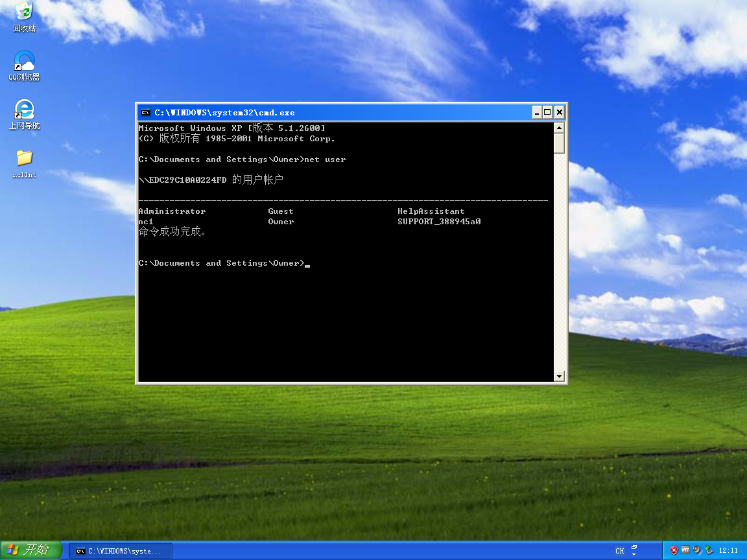Image resolution: width=747 pixels, height=560 pixels.
Task: Open the VMware Tools tray icon
Action: (685, 550)
